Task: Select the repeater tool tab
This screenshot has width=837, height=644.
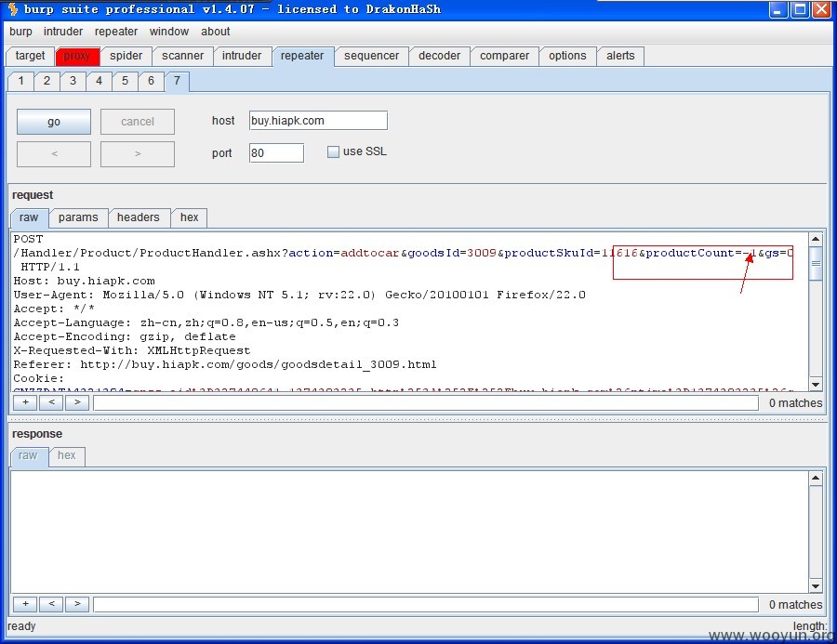Action: pos(302,56)
